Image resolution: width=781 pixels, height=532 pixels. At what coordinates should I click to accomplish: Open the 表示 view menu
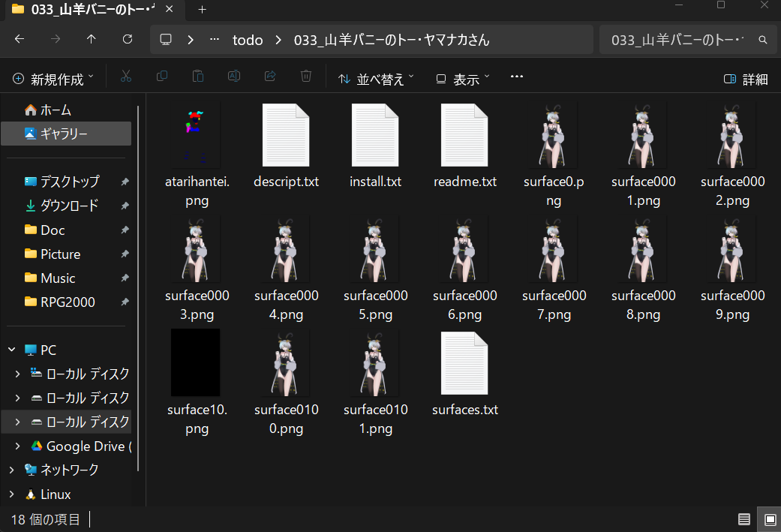point(463,79)
